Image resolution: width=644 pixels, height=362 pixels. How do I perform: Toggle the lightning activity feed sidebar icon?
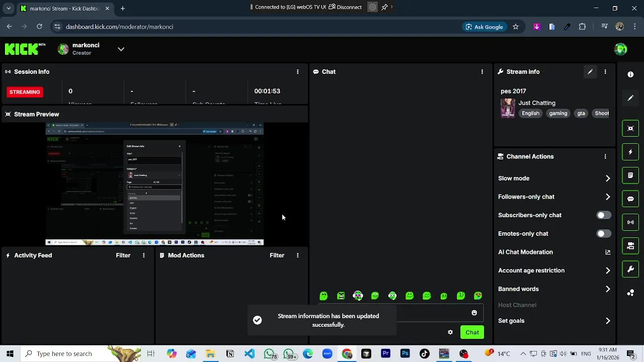630,152
